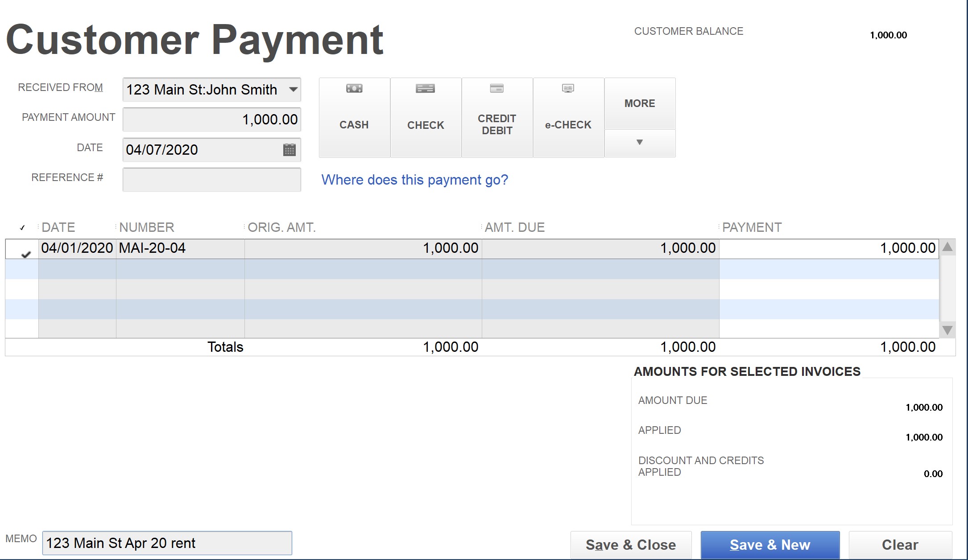Screen dimensions: 968x560
Task: Edit the memo '123 Main St Apr 20 rent'
Action: 166,543
